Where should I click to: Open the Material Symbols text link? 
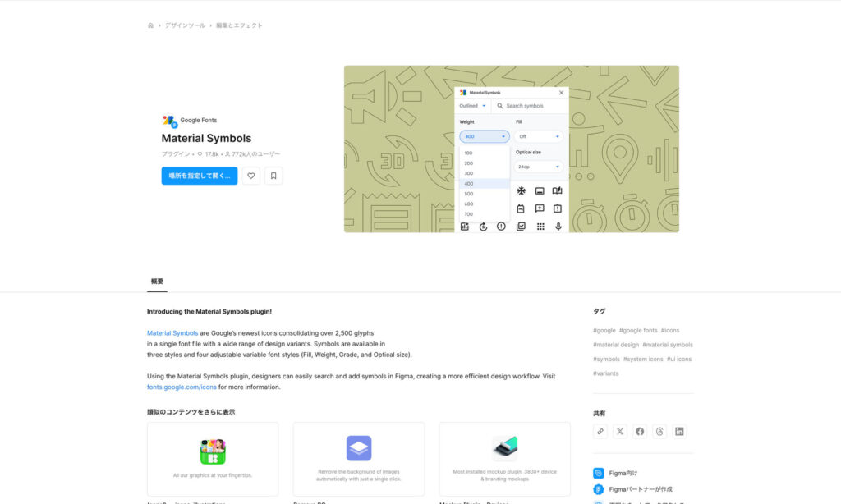coord(172,333)
